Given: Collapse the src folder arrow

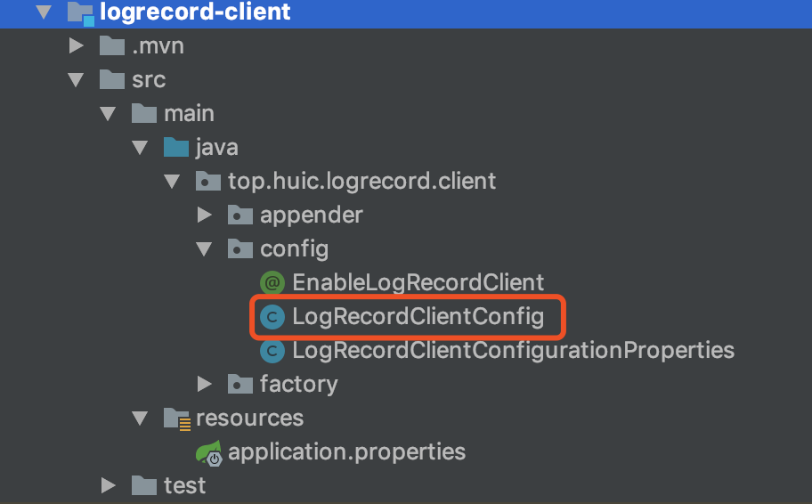Looking at the screenshot, I should (x=77, y=80).
